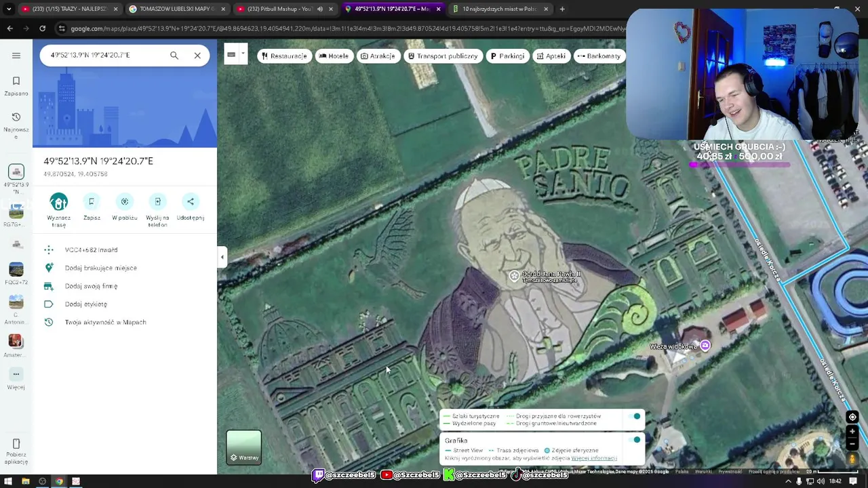The height and width of the screenshot is (488, 868).
Task: Switch to the 10 najbrzydszych miast tab
Action: [x=500, y=9]
